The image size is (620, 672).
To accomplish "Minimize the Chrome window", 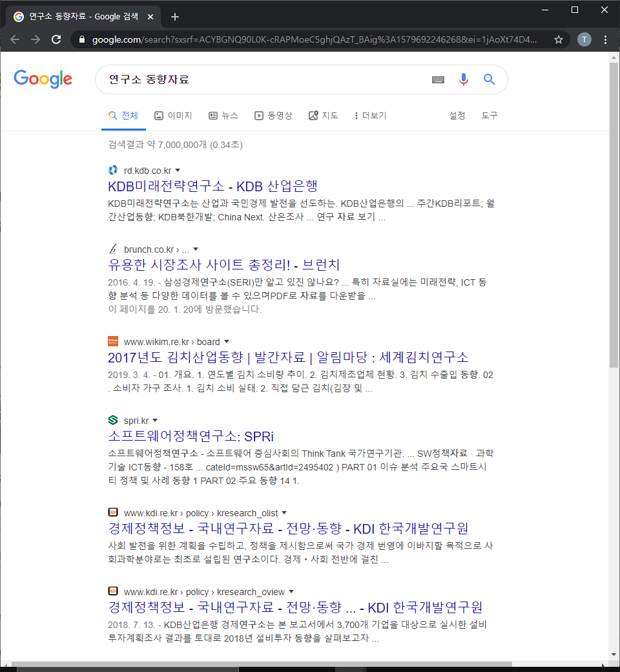I will 545,10.
